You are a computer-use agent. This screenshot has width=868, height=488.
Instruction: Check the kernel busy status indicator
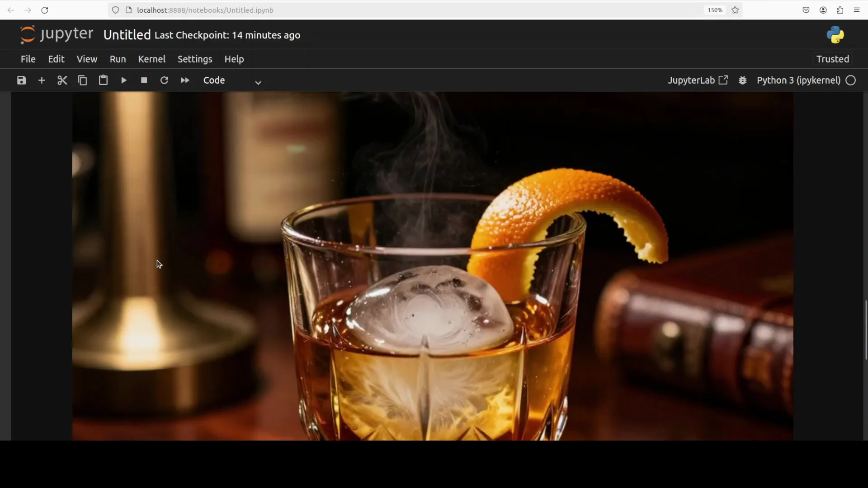click(x=852, y=80)
